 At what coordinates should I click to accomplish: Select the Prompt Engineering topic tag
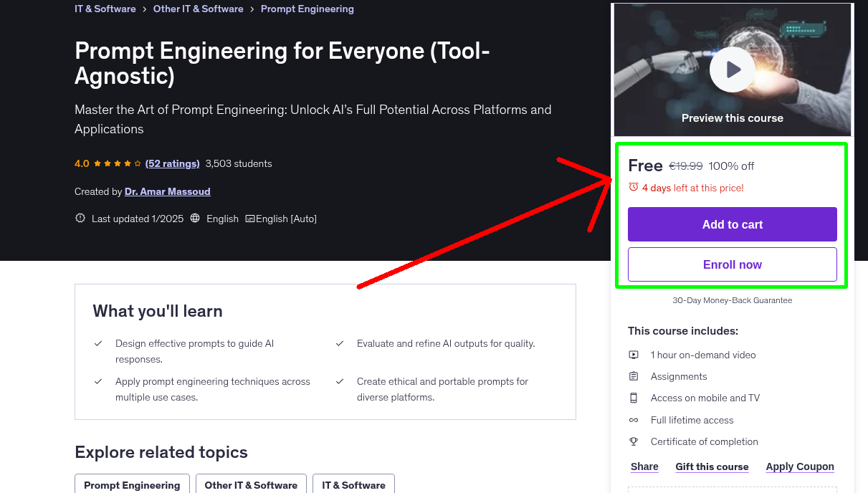(x=132, y=485)
